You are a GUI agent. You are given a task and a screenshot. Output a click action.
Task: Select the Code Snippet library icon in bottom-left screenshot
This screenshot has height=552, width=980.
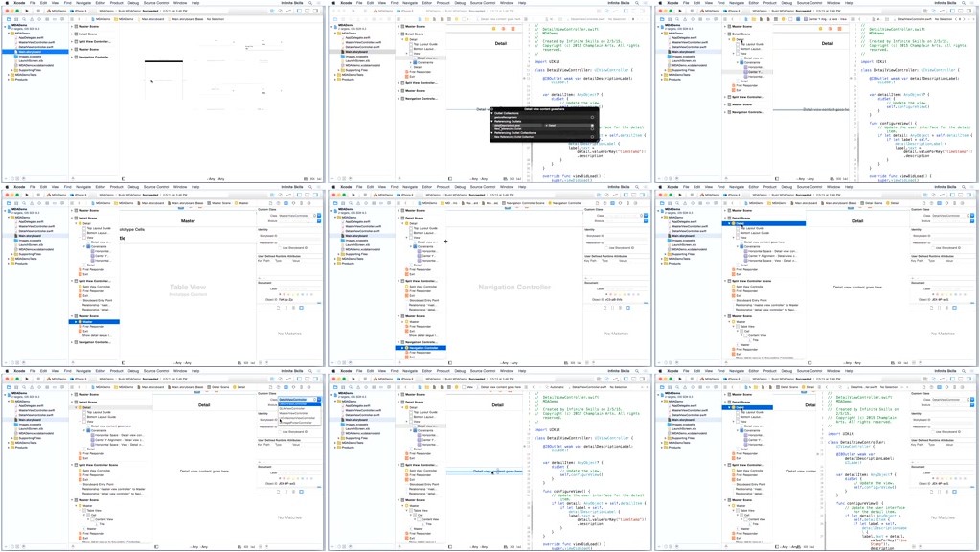pos(285,492)
